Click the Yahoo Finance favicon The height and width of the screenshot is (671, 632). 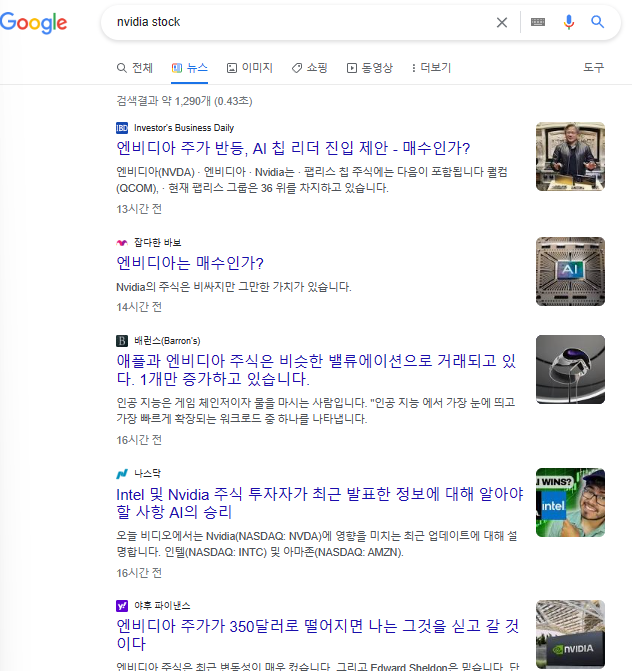(122, 606)
